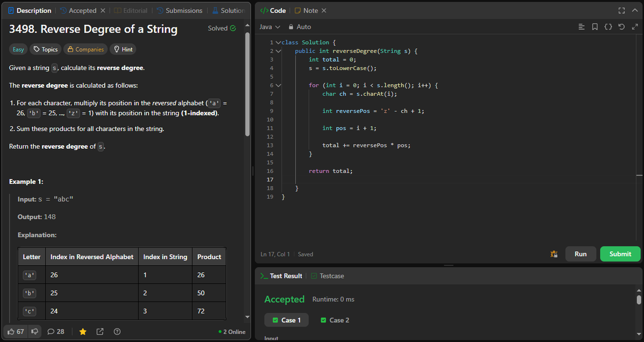
Task: Open the Editorial tab
Action: 131,11
